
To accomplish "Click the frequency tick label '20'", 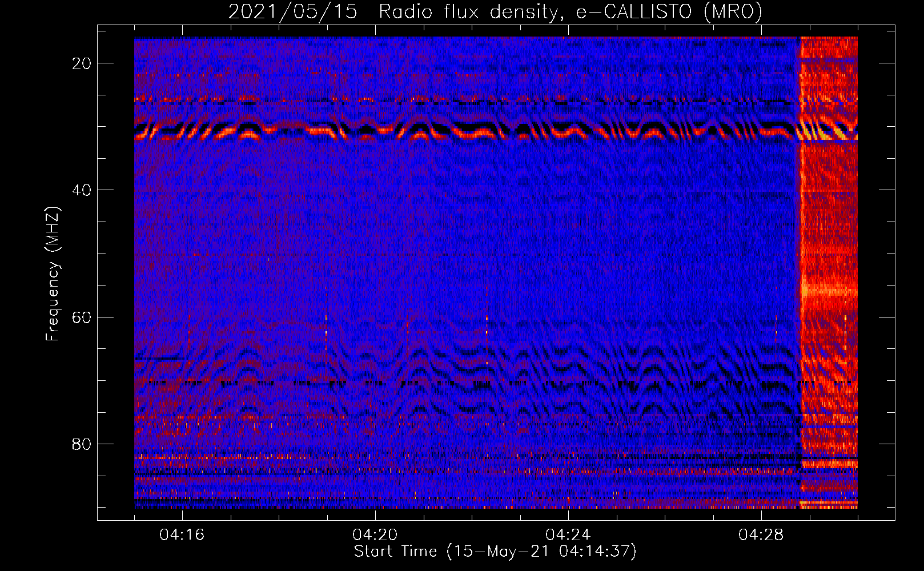I will pos(82,63).
